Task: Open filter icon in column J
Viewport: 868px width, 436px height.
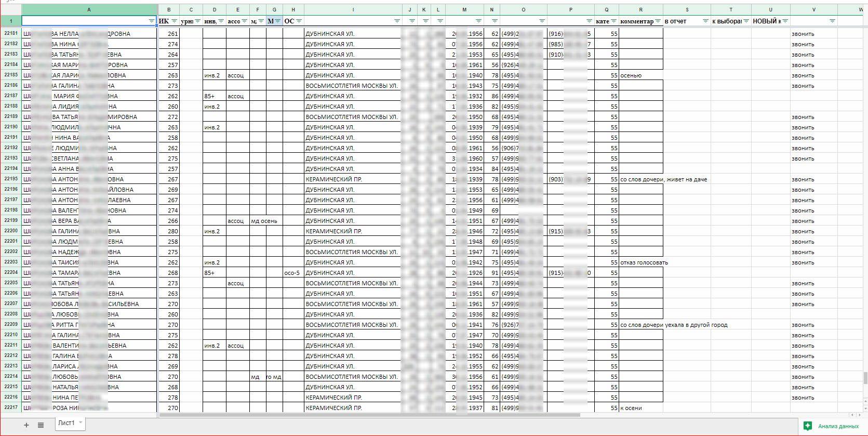Action: [x=411, y=21]
